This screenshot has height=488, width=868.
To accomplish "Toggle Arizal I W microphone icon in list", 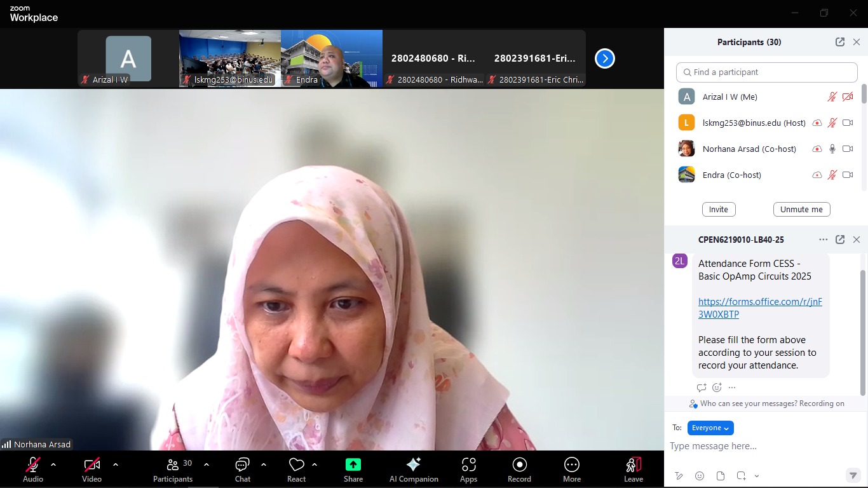I will point(832,97).
